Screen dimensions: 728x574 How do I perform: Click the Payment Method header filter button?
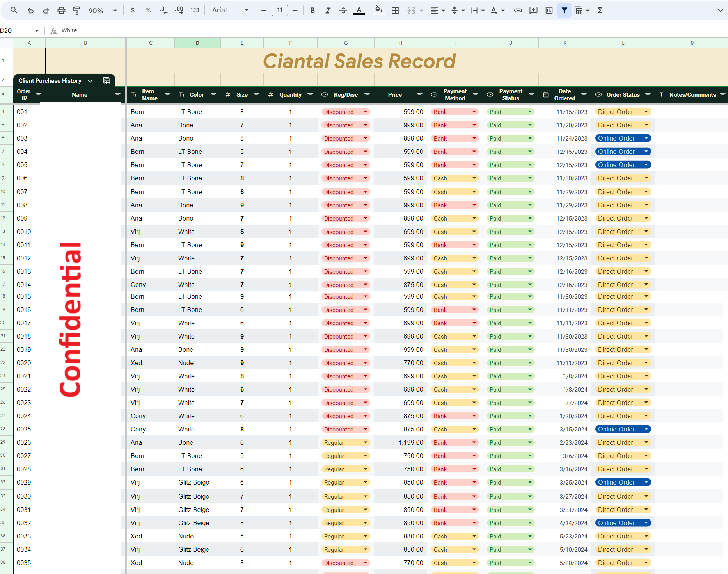[x=475, y=95]
